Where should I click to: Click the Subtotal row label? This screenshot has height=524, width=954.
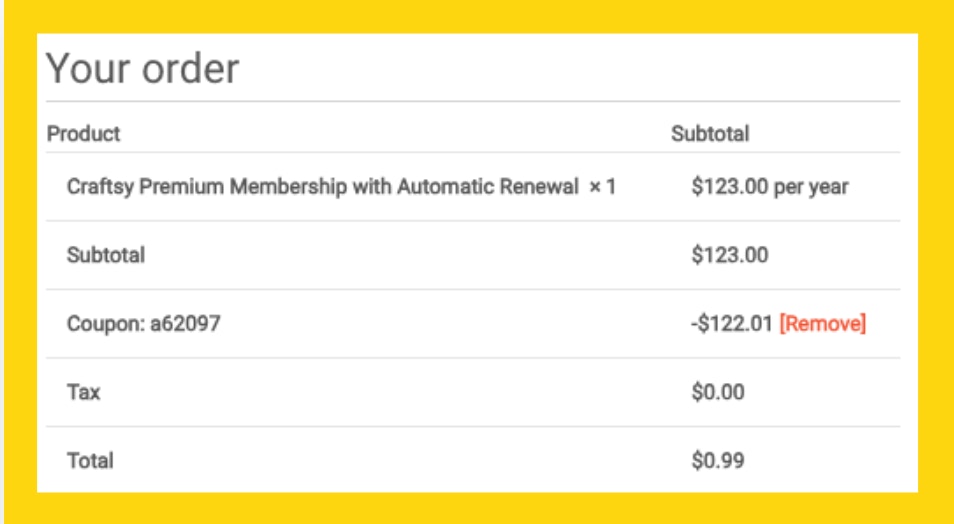pyautogui.click(x=106, y=255)
